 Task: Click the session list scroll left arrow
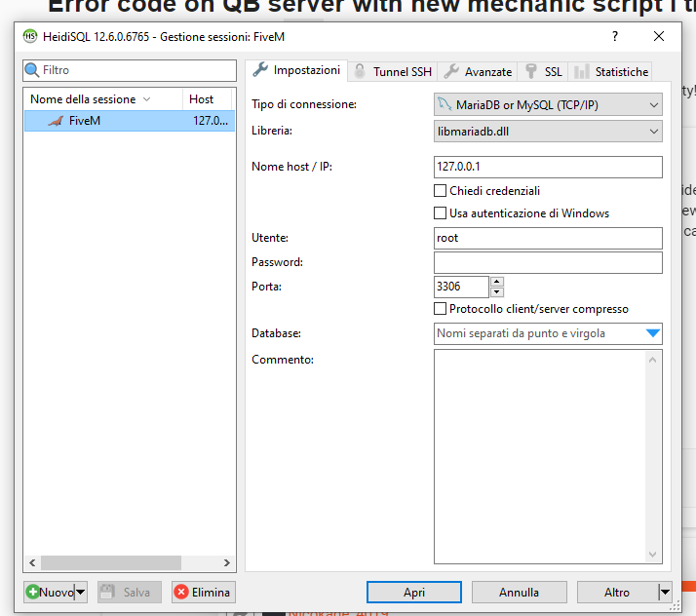(x=32, y=562)
